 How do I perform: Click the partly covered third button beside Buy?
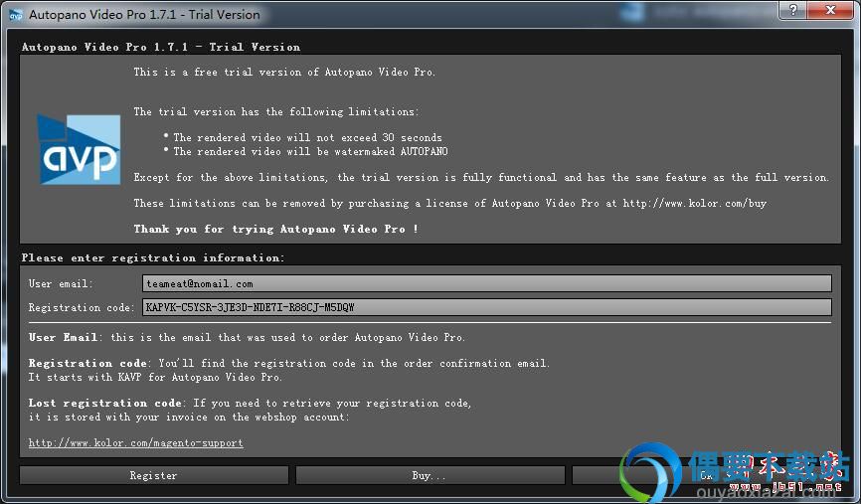(x=706, y=475)
